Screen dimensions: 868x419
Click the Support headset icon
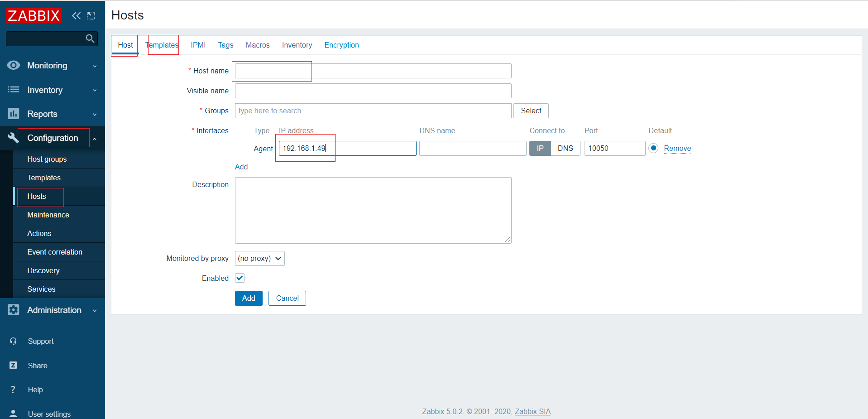click(x=13, y=341)
